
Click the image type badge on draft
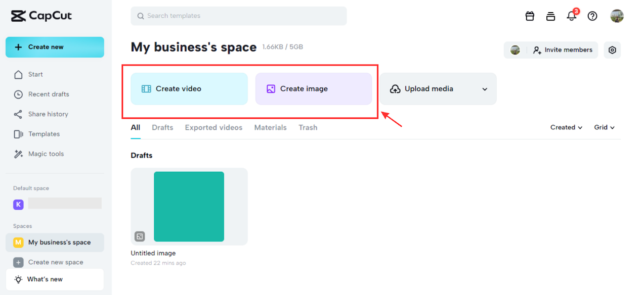coord(140,236)
